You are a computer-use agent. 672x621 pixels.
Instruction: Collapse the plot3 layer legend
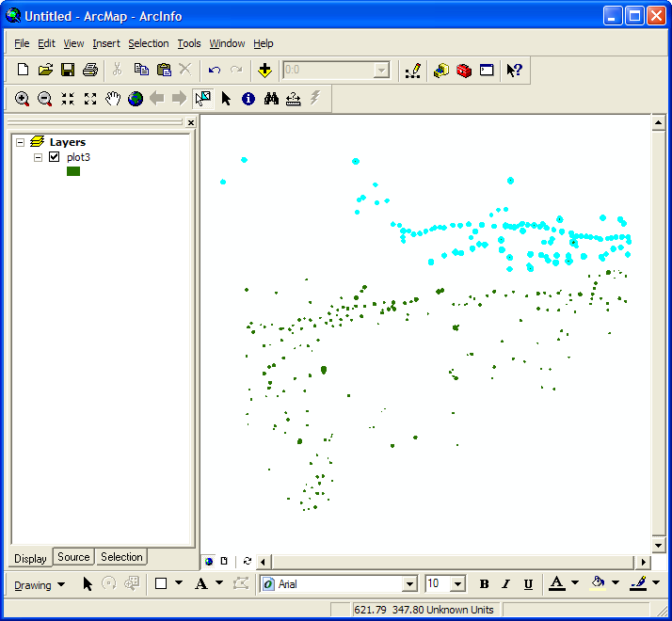click(x=39, y=157)
